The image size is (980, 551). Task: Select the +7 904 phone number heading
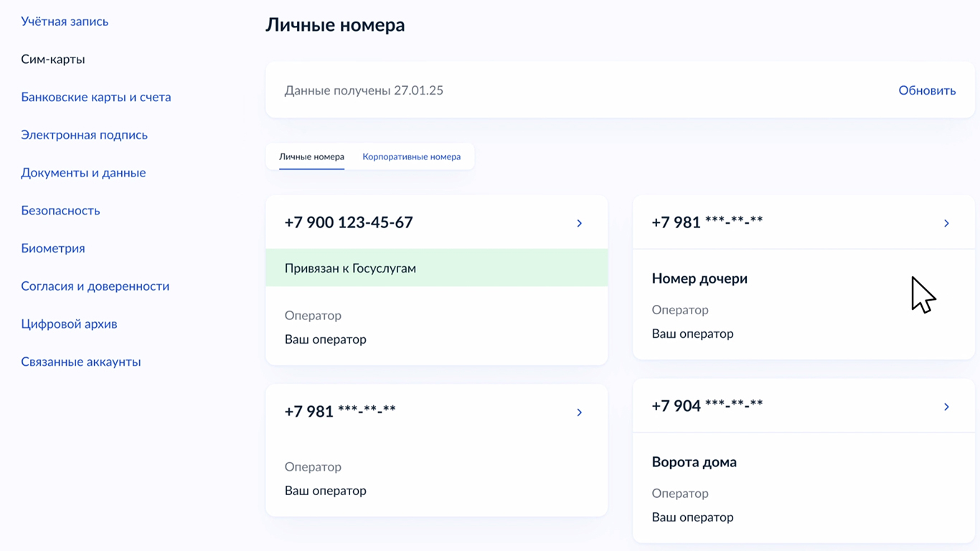[x=707, y=406]
